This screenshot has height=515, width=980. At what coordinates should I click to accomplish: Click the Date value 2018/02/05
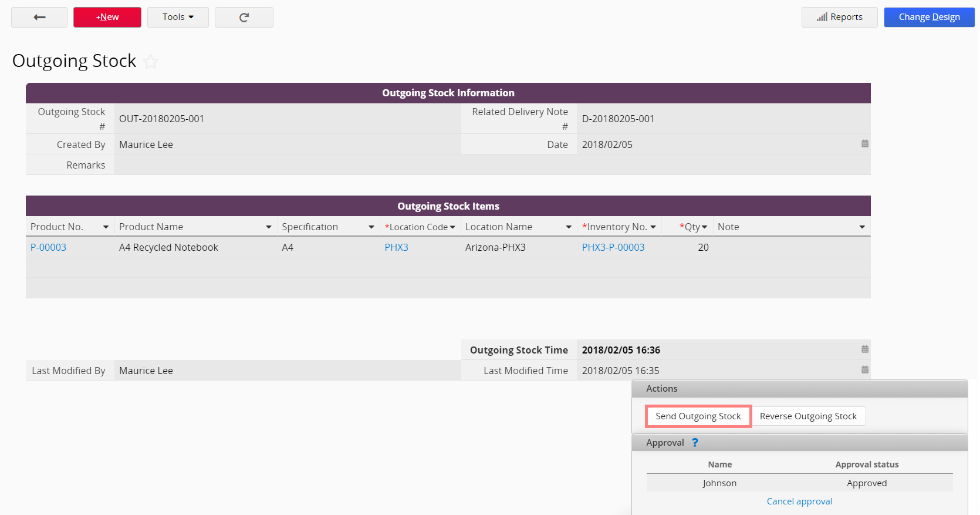[x=607, y=144]
